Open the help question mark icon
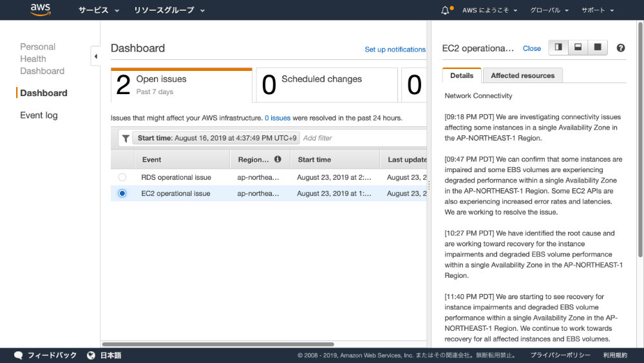Image resolution: width=644 pixels, height=363 pixels. [621, 48]
